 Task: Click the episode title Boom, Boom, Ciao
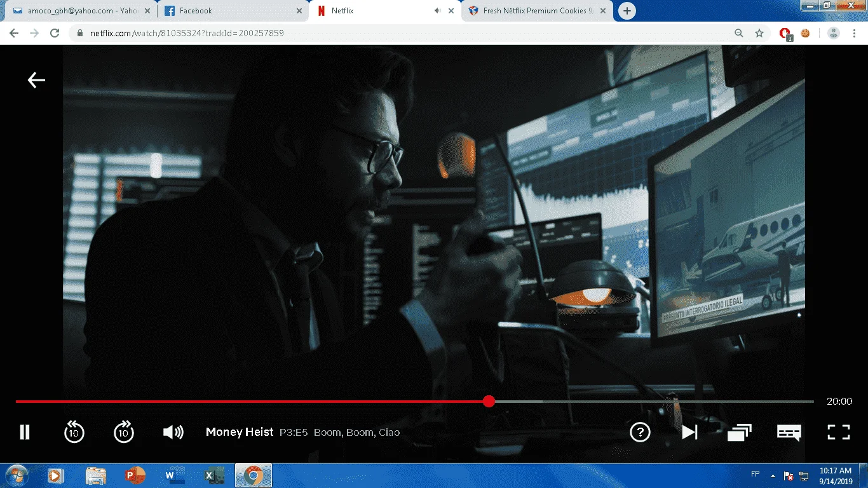tap(356, 433)
